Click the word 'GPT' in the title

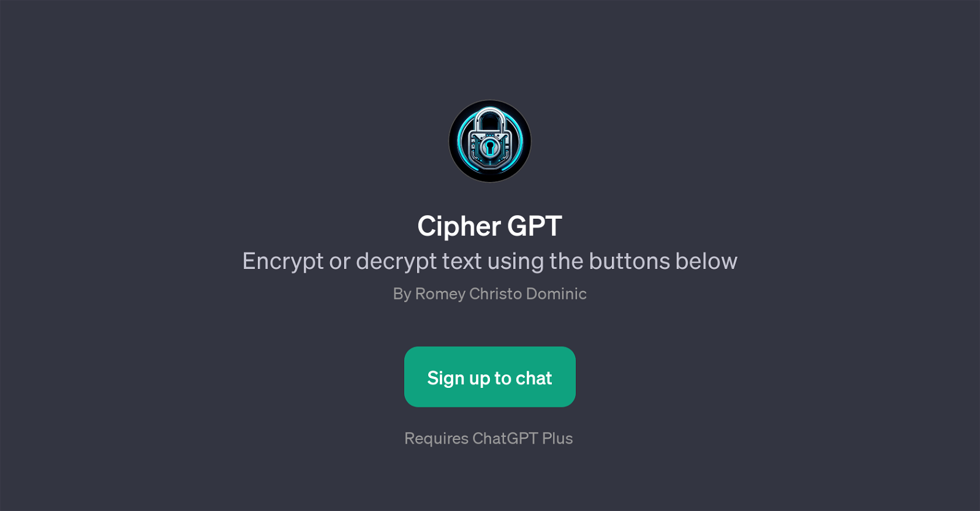coord(535,226)
